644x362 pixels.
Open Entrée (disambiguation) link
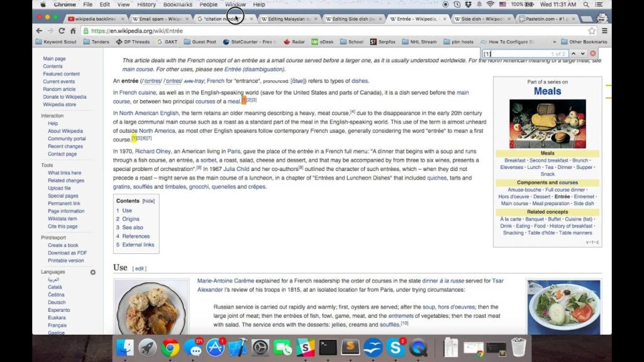[254, 69]
